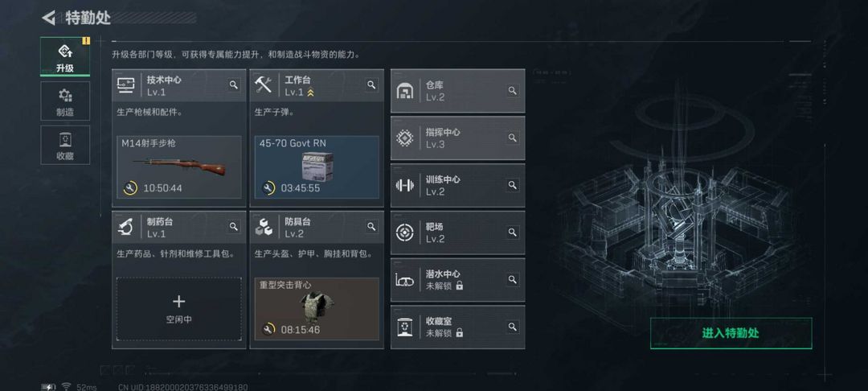Select the locked 收藏室 department
868x391 pixels.
point(457,327)
